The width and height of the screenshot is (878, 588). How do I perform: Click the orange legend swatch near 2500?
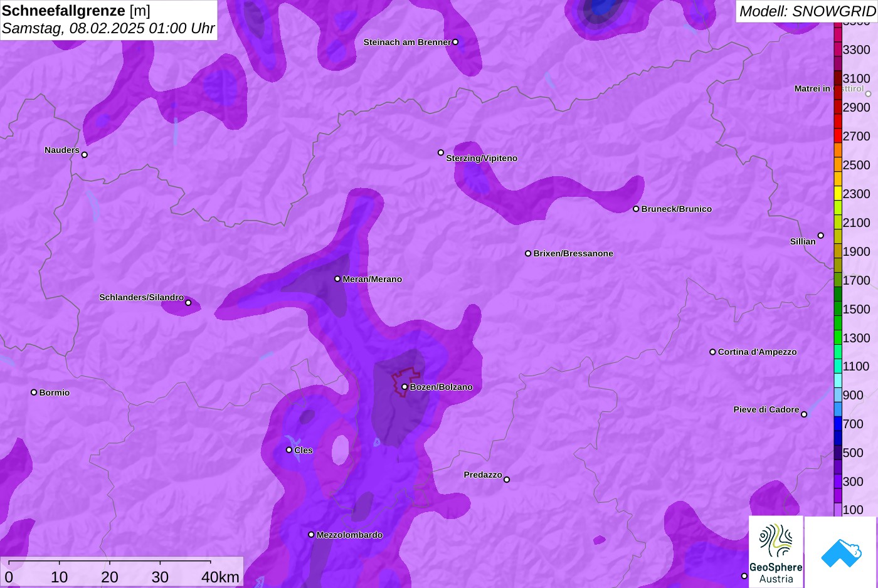(x=838, y=164)
